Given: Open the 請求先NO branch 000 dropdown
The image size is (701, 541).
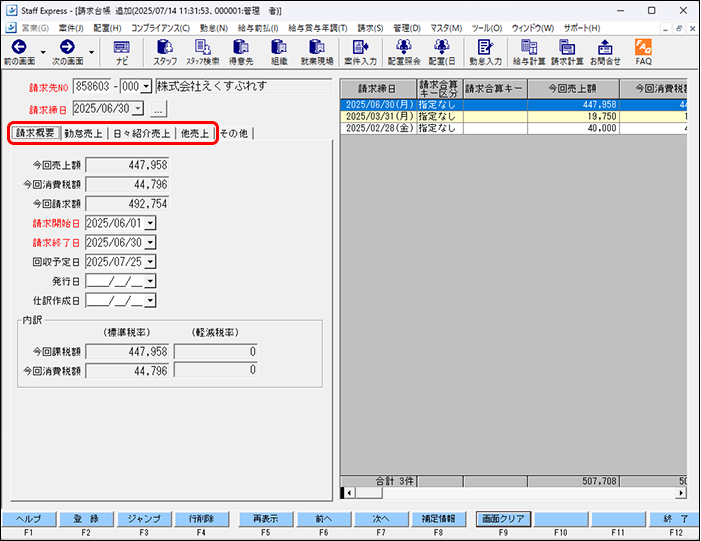Looking at the screenshot, I should click(x=146, y=86).
